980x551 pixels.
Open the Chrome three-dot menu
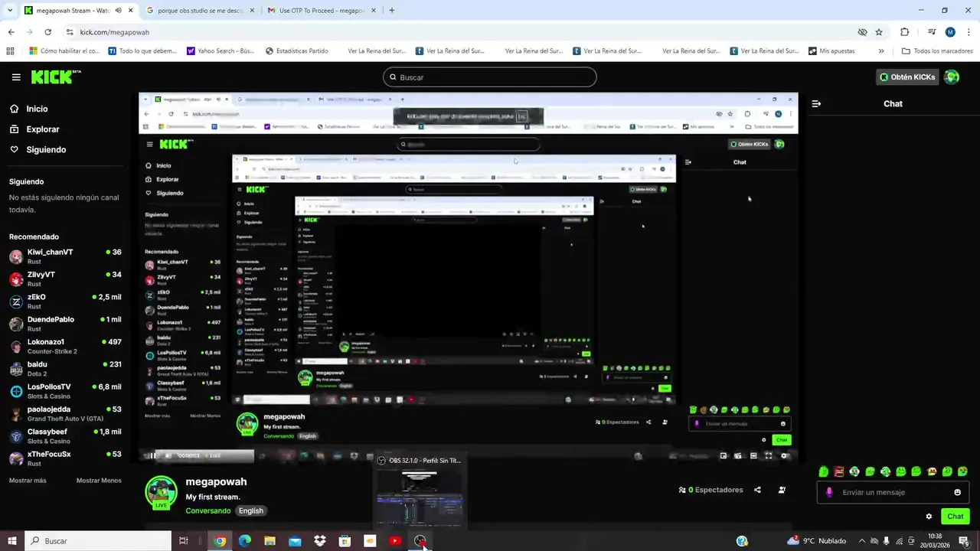click(969, 32)
